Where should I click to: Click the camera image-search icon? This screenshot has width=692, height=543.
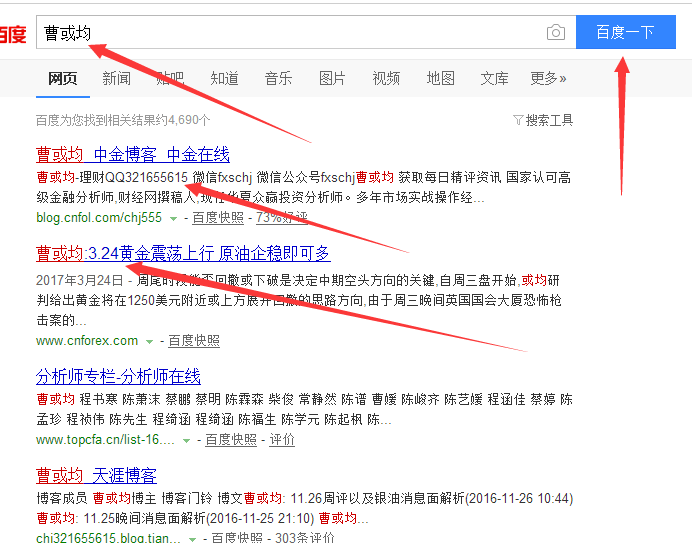click(556, 32)
